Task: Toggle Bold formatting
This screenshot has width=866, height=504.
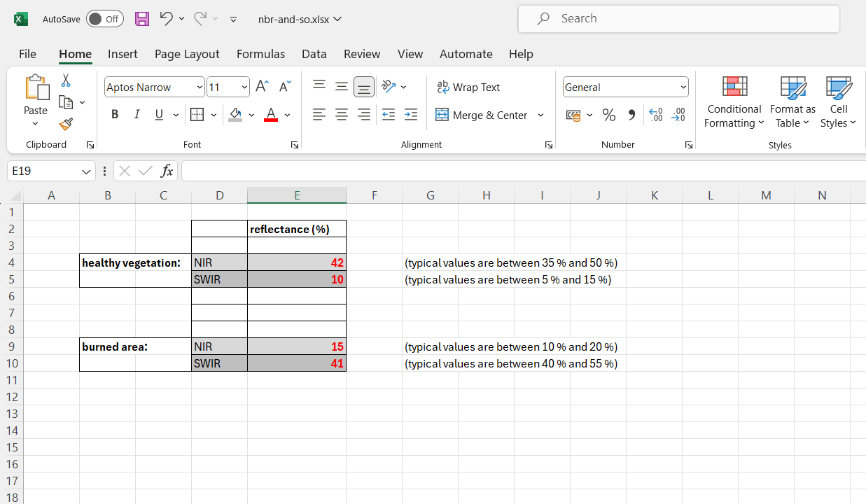Action: (x=115, y=115)
